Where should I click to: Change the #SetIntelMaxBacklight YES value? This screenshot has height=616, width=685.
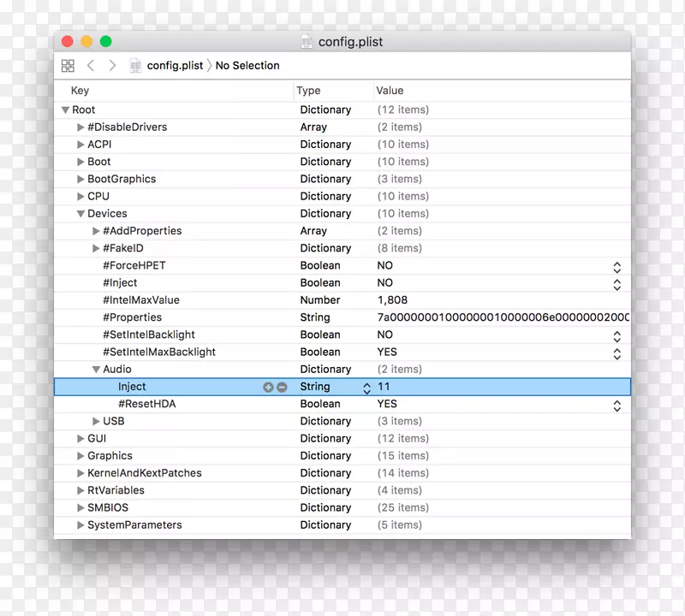616,352
